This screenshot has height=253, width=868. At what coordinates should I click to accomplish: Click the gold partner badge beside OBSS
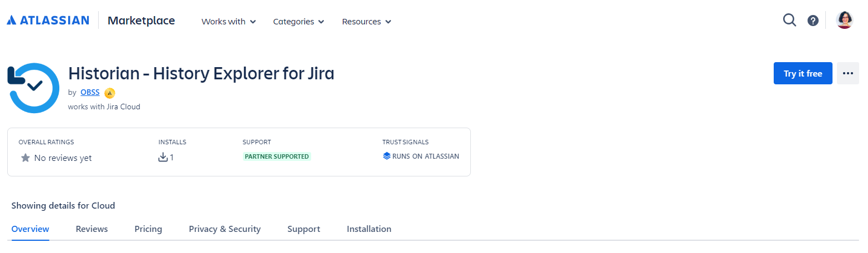click(x=110, y=93)
